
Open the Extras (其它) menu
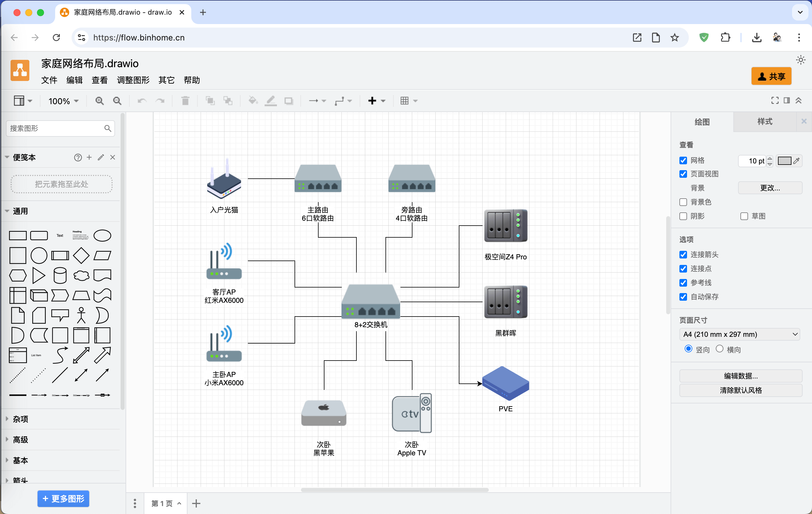point(167,80)
